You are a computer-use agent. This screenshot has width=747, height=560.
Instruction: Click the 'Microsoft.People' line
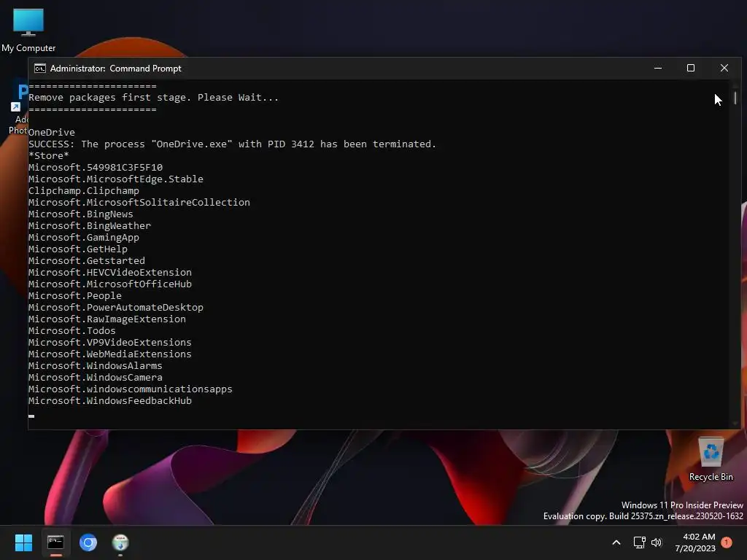(75, 296)
